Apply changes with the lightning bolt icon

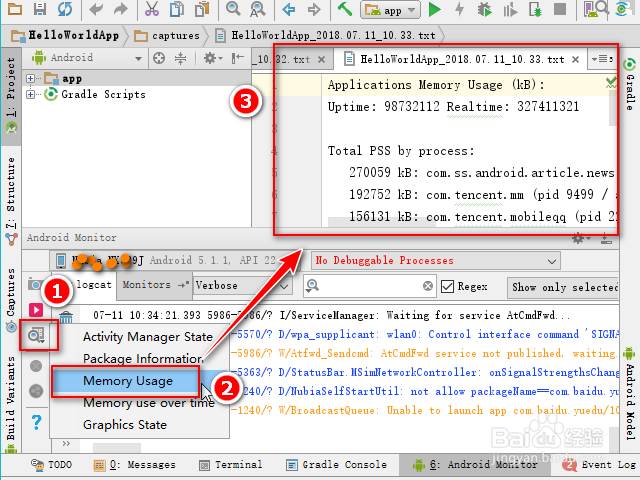tap(460, 9)
